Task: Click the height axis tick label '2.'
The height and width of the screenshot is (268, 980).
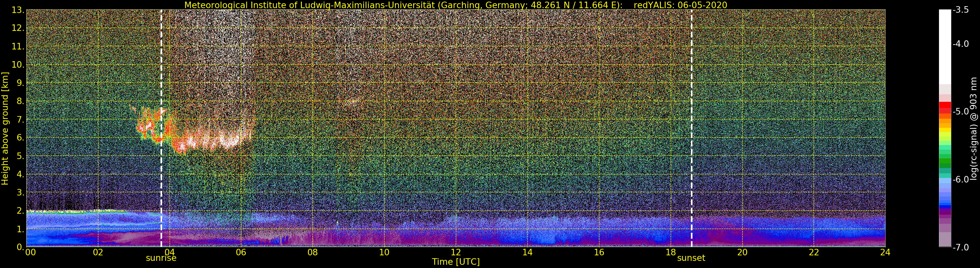Action: pos(20,211)
